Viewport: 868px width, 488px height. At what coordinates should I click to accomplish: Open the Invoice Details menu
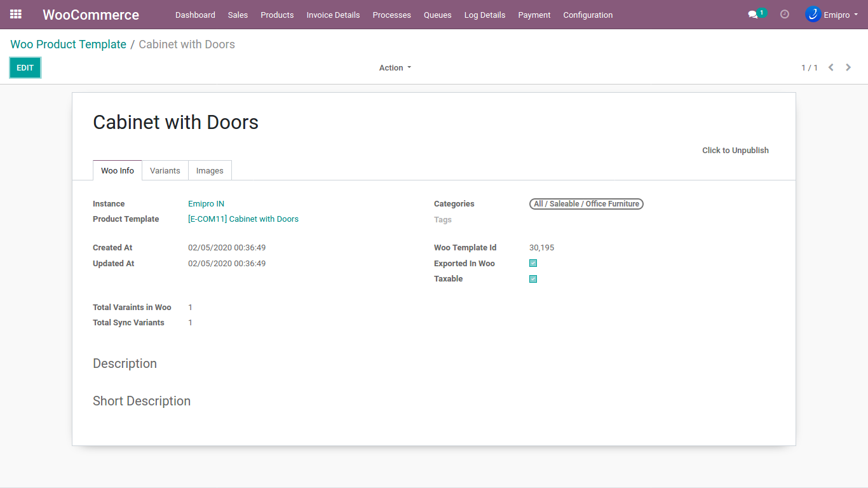[x=333, y=15]
